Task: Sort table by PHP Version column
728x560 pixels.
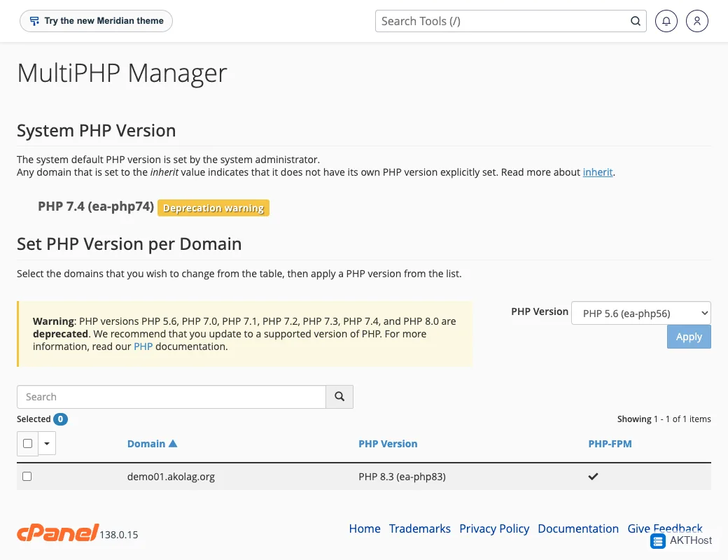Action: click(388, 443)
